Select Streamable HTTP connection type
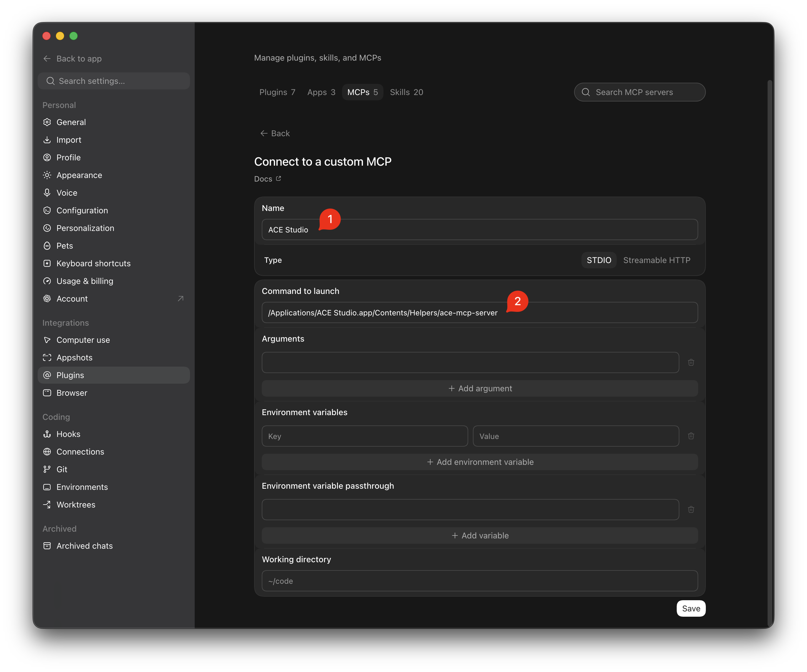807x672 pixels. click(657, 260)
